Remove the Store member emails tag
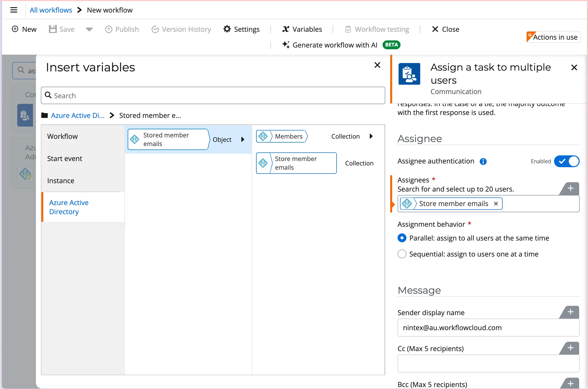 [x=496, y=204]
